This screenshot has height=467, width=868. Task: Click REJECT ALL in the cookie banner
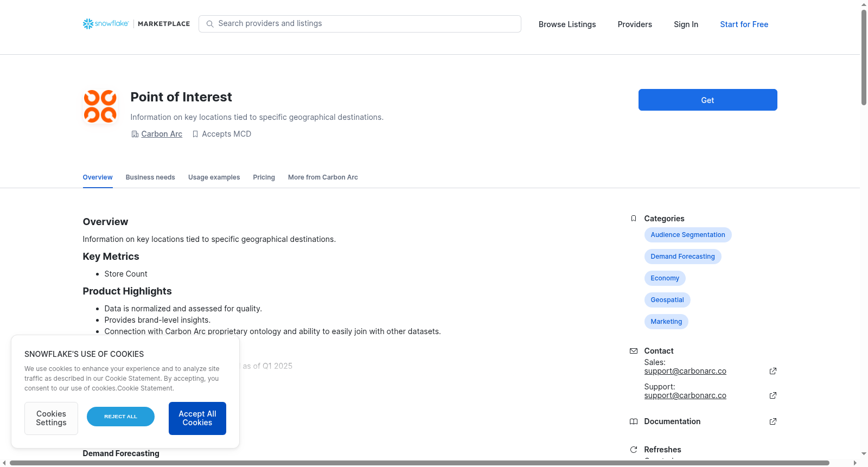point(120,417)
